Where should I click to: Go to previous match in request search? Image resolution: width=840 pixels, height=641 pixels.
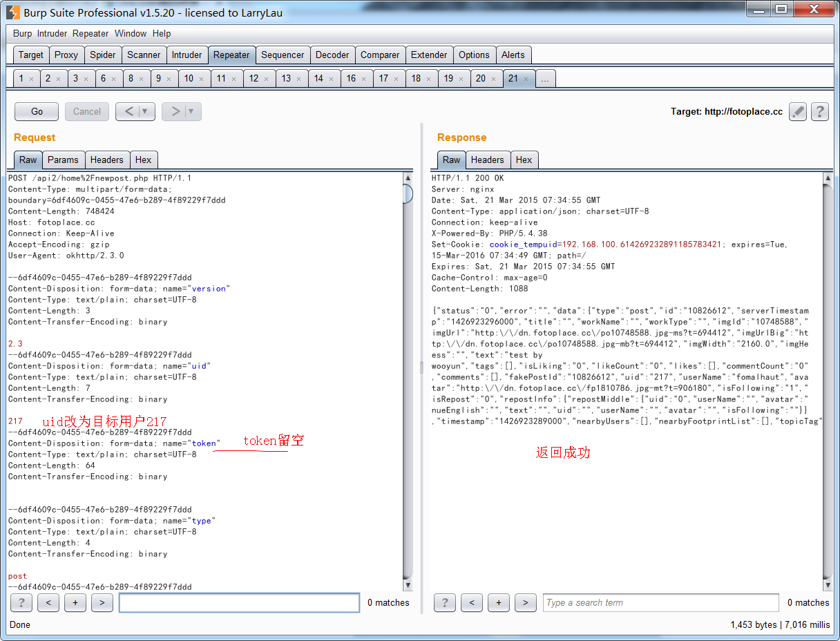click(48, 602)
